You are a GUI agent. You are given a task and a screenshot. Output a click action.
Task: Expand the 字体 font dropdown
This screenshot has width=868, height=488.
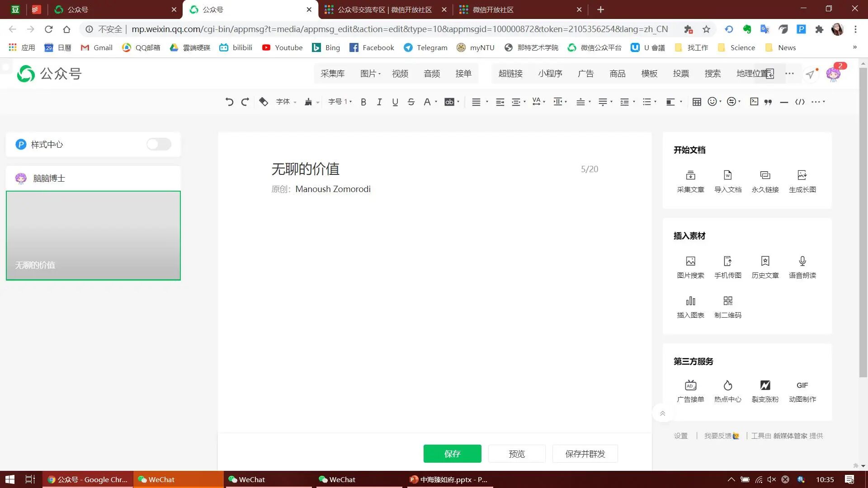286,102
